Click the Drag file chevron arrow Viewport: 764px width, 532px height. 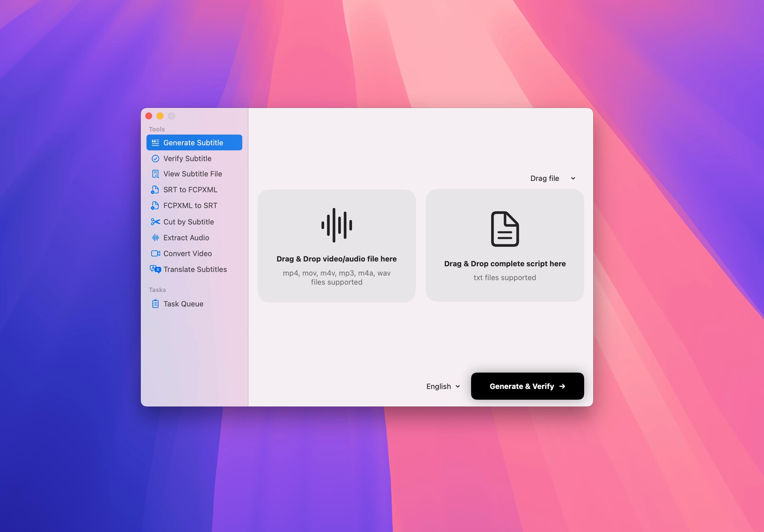572,178
